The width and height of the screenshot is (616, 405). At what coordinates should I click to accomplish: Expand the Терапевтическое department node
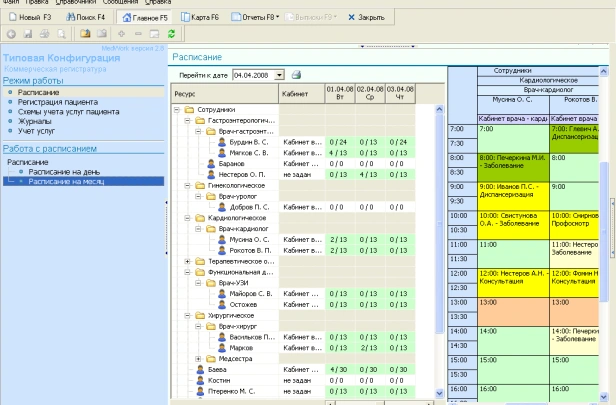pos(187,261)
